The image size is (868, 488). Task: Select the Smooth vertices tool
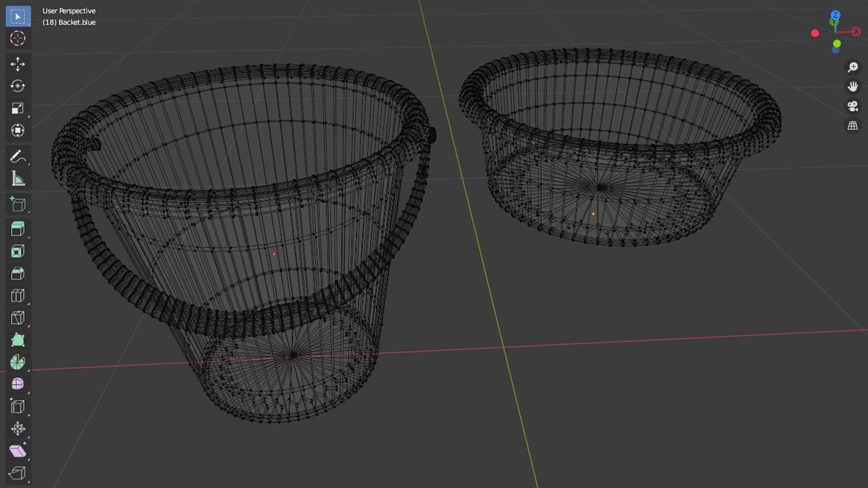point(18,384)
